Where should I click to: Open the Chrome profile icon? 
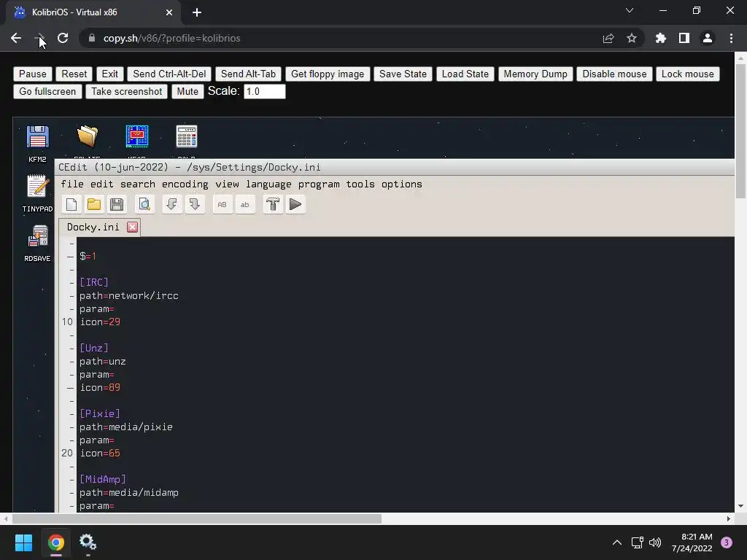pyautogui.click(x=708, y=38)
